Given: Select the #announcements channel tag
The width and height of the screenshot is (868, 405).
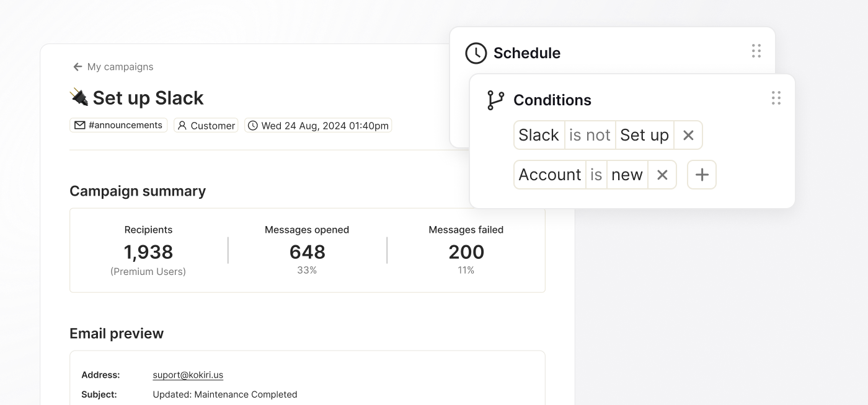Looking at the screenshot, I should (x=118, y=125).
